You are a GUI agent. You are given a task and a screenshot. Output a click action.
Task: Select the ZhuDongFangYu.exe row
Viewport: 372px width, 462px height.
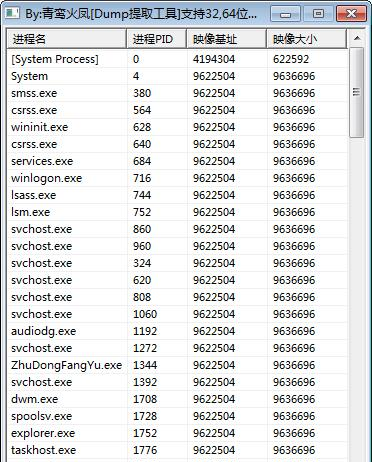[177, 365]
